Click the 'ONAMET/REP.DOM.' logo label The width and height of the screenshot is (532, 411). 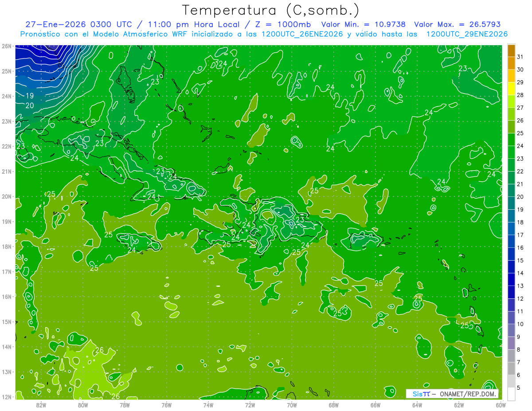[x=467, y=394]
